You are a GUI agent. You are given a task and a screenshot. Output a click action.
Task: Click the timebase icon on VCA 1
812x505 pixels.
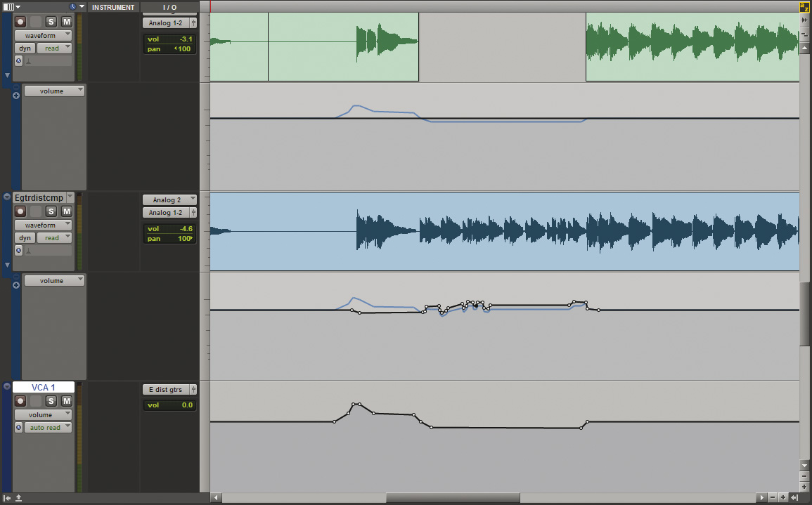click(19, 428)
